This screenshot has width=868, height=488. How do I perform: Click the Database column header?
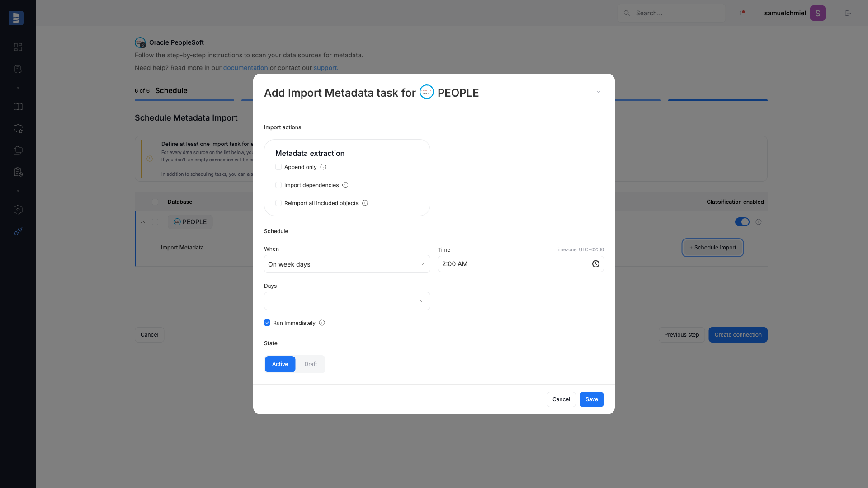[x=180, y=202]
